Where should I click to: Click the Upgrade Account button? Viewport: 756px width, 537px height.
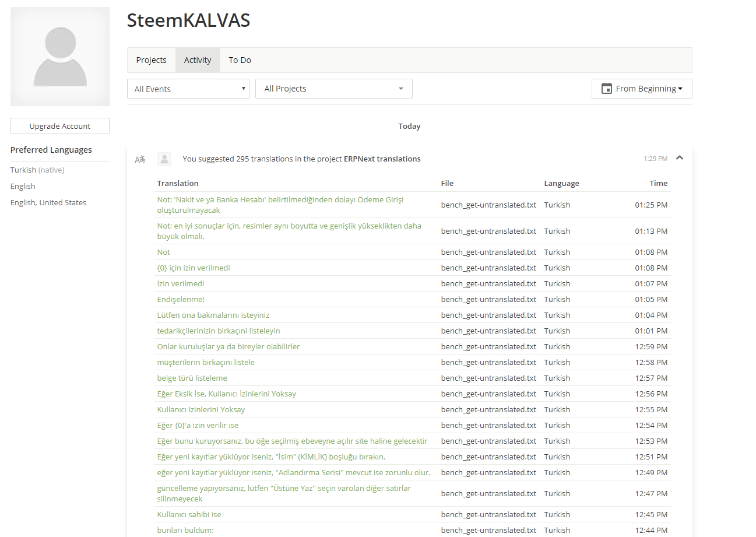60,126
